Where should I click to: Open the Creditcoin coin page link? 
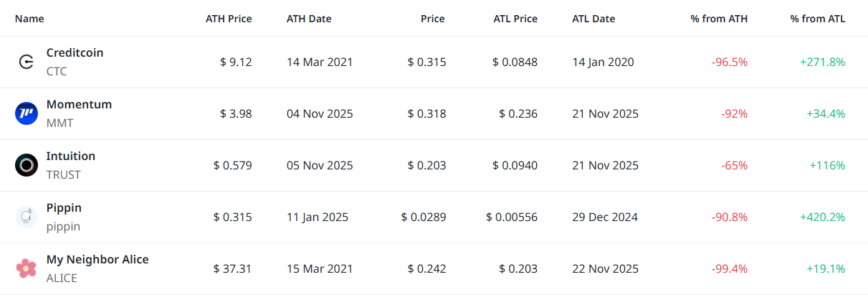pos(75,53)
